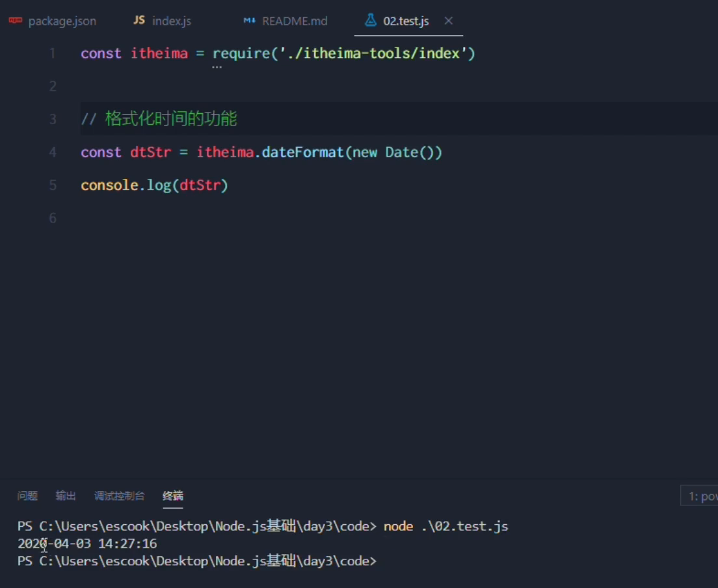Select the 终端 (Terminal) panel tab
The height and width of the screenshot is (588, 718).
click(x=172, y=496)
